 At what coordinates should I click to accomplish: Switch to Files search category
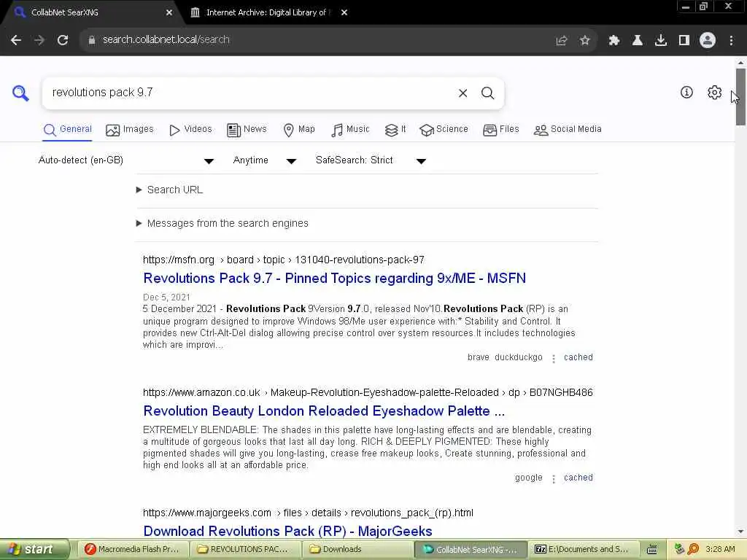[x=500, y=130]
